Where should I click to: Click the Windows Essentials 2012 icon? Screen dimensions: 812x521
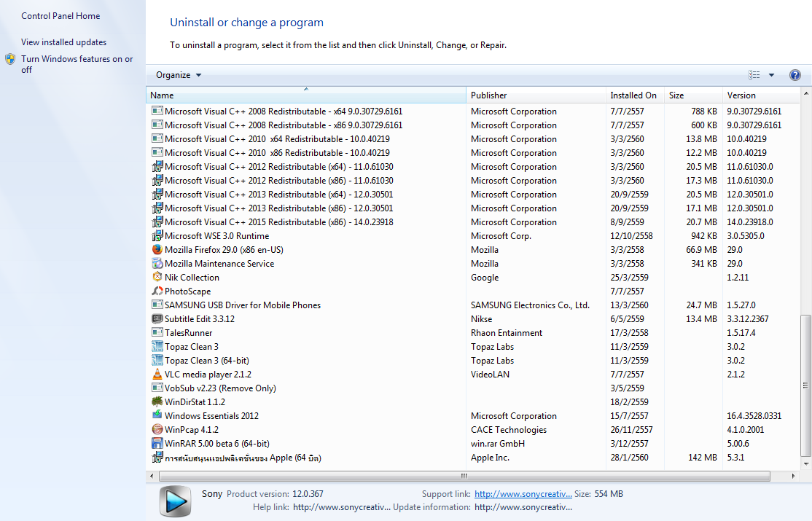157,415
